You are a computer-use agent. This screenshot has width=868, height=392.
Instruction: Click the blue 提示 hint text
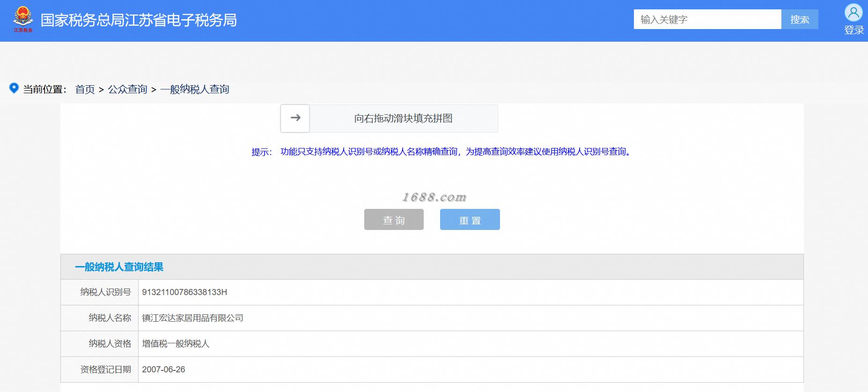(442, 152)
